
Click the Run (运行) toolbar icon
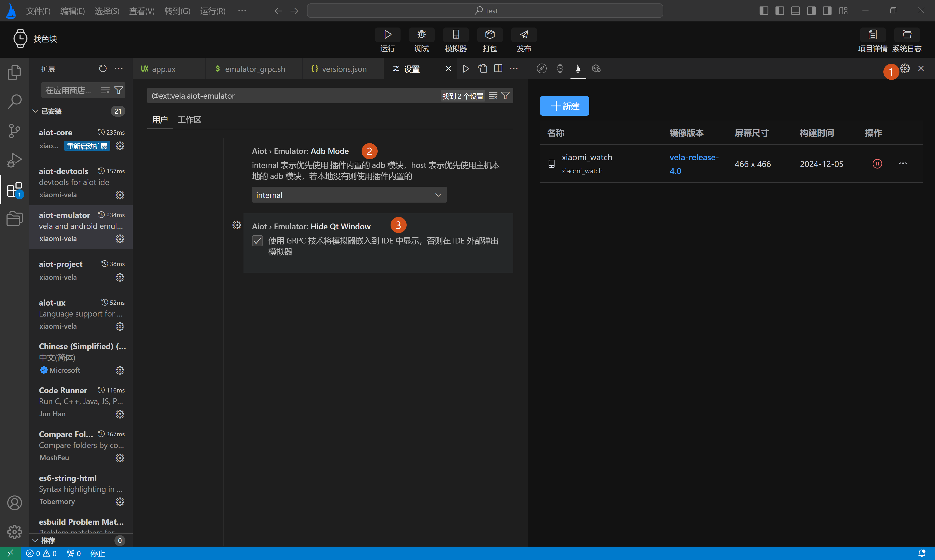click(x=387, y=35)
